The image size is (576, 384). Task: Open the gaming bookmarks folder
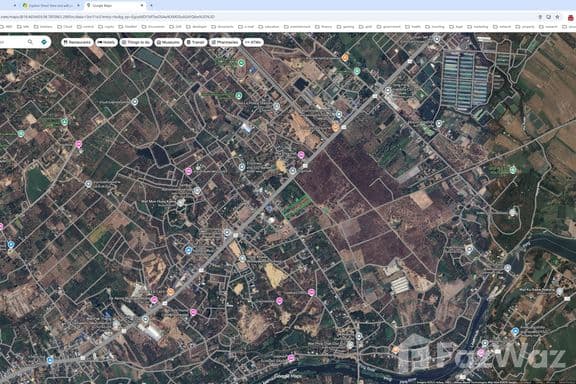345,27
